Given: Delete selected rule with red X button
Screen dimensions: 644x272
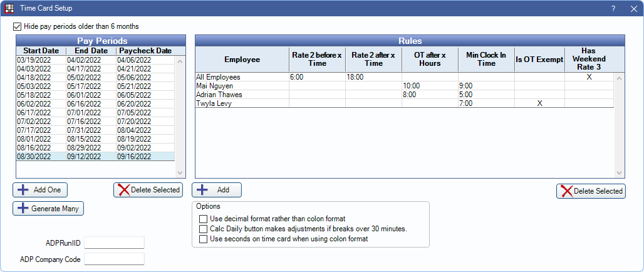Looking at the screenshot, I should click(590, 191).
